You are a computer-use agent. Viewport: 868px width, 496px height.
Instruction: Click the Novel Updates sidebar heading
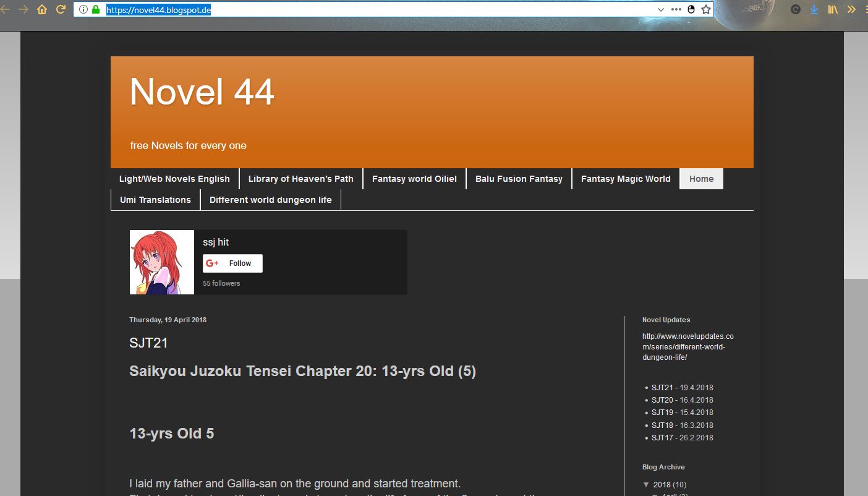pos(666,320)
